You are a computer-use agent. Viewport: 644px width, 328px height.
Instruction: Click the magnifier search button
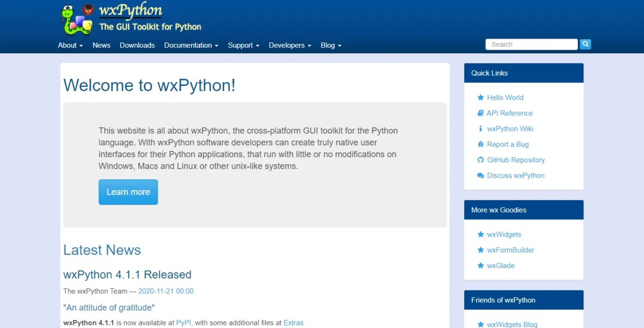pyautogui.click(x=586, y=45)
